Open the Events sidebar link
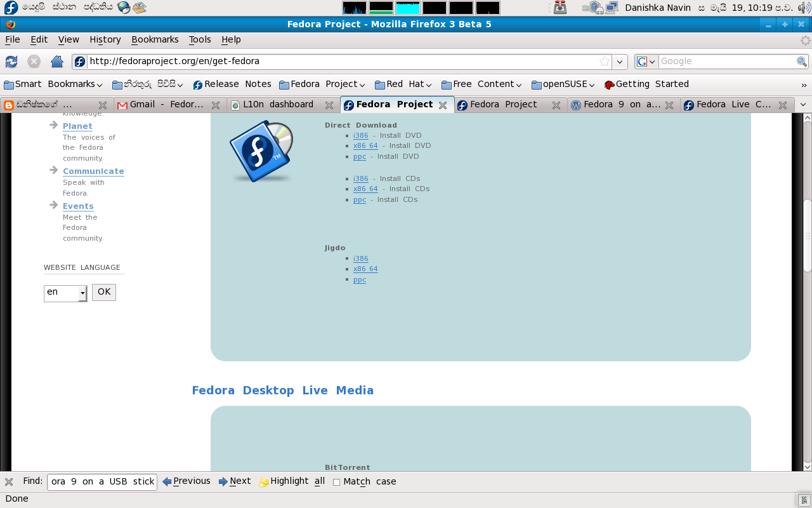Image resolution: width=812 pixels, height=508 pixels. click(x=78, y=206)
